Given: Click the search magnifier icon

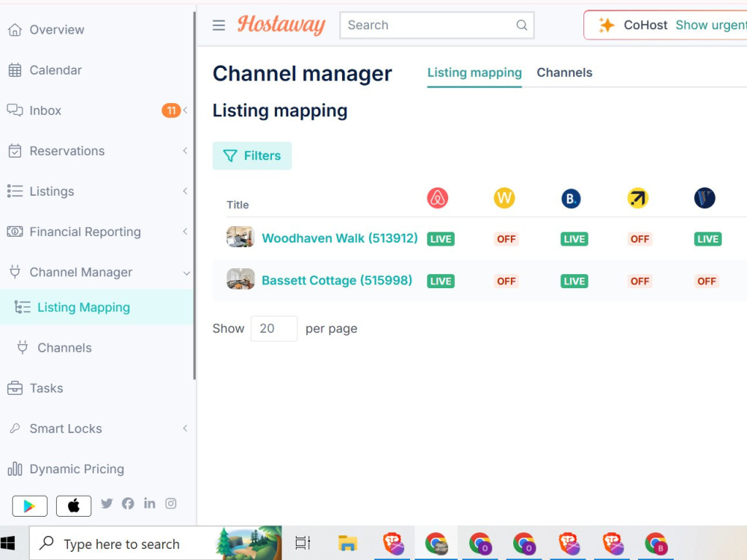Looking at the screenshot, I should (521, 25).
